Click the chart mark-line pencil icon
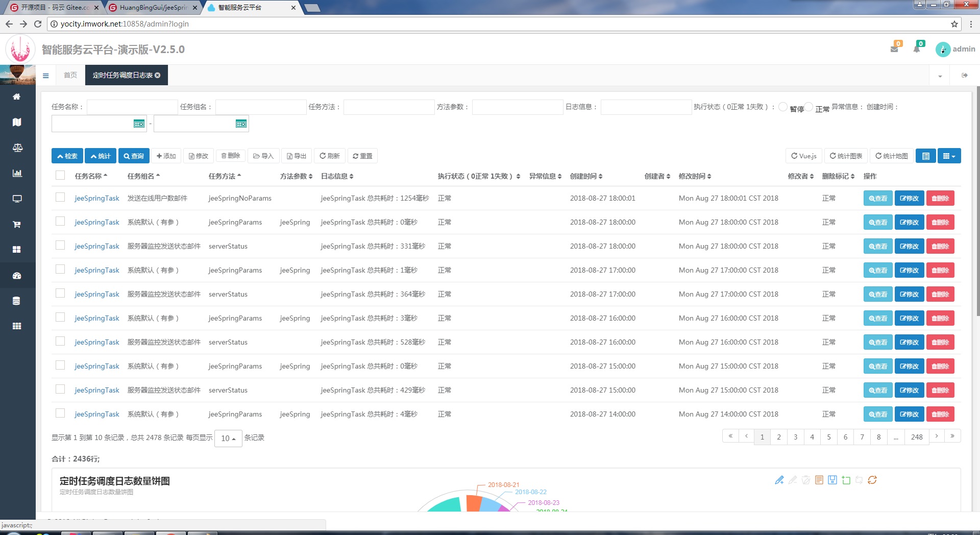The height and width of the screenshot is (535, 980). click(779, 480)
